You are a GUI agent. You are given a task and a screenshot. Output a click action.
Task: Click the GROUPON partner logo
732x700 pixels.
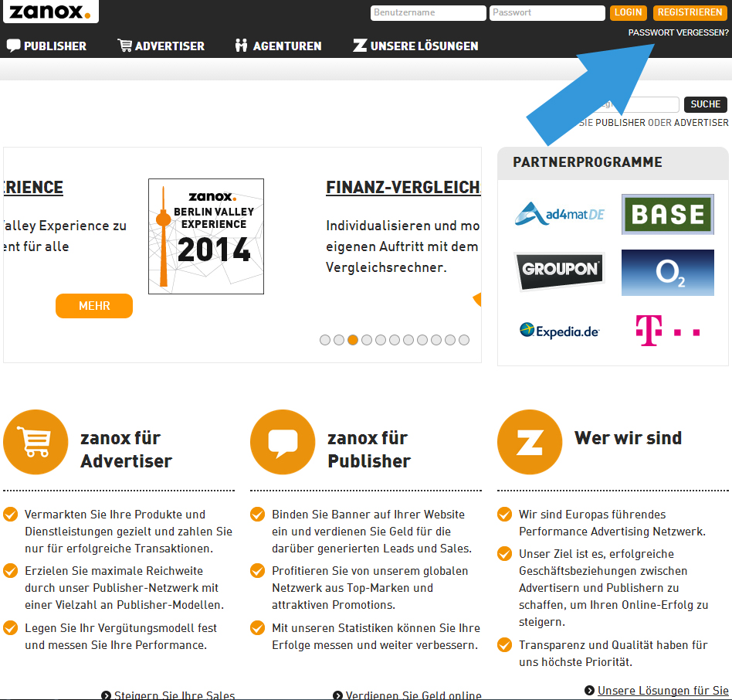(x=560, y=271)
